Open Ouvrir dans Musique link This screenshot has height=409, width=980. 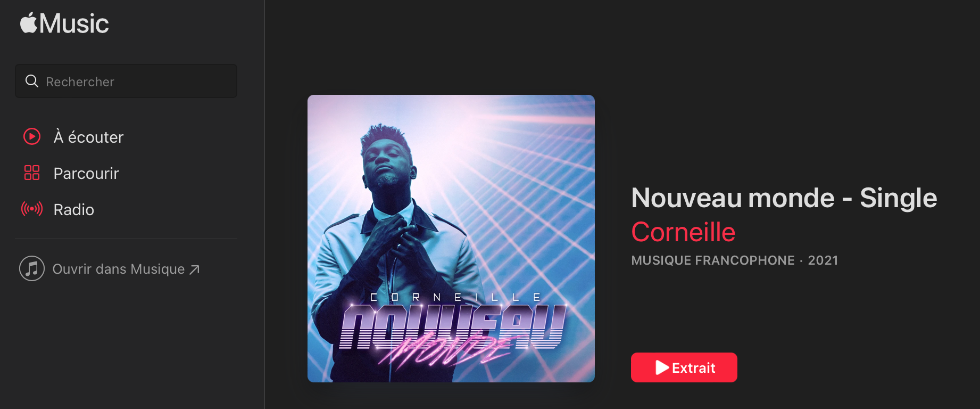coord(119,269)
